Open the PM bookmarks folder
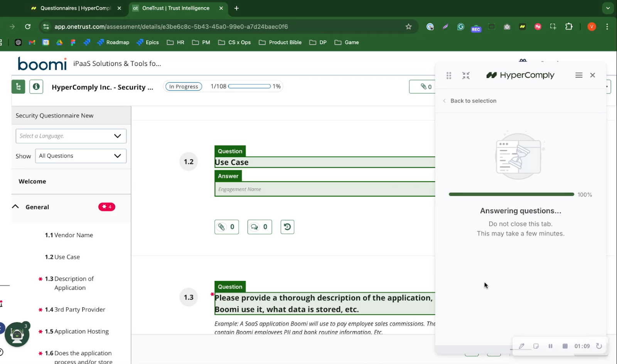 [201, 42]
